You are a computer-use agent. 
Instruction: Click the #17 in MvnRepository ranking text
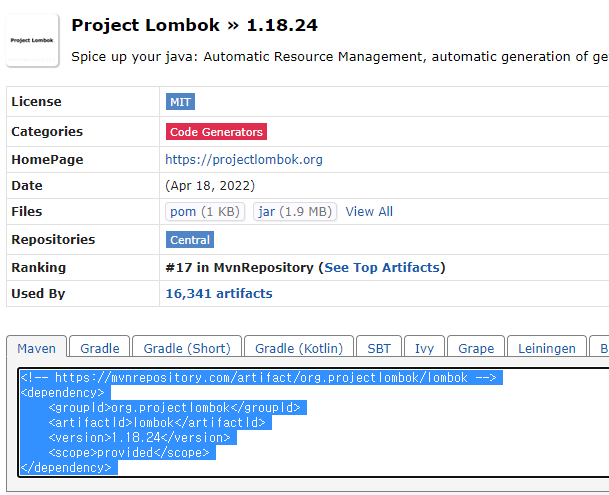pyautogui.click(x=239, y=268)
